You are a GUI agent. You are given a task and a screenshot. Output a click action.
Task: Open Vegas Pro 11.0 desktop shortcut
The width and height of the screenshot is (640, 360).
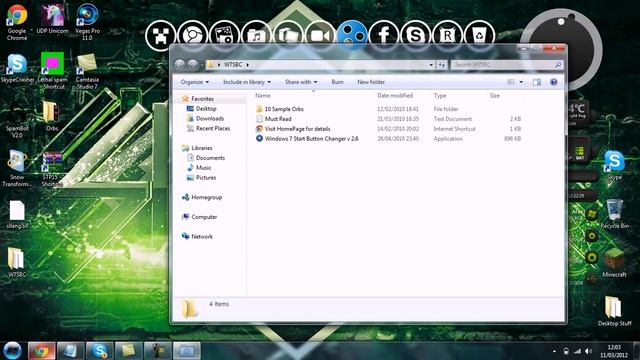pos(87,22)
